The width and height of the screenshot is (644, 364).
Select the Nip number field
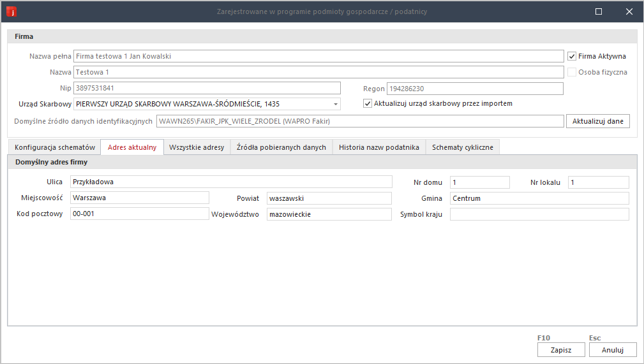(207, 88)
